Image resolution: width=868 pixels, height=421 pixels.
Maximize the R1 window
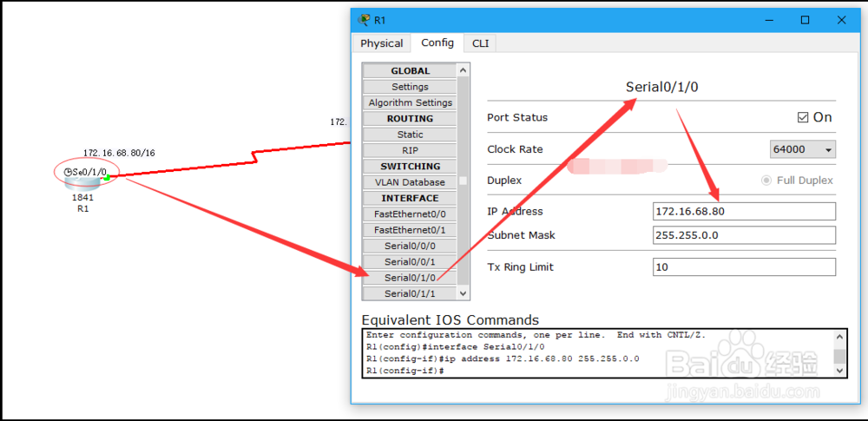click(805, 20)
